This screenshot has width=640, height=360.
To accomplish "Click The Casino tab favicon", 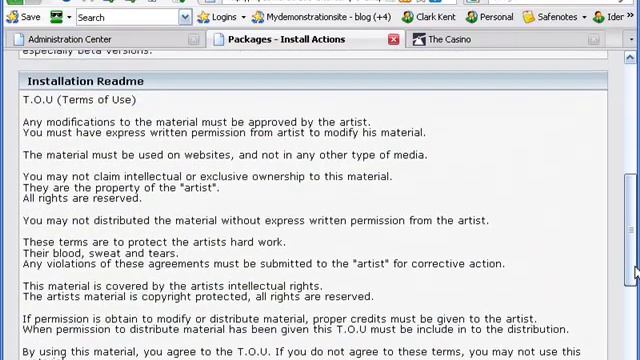I will pyautogui.click(x=419, y=40).
